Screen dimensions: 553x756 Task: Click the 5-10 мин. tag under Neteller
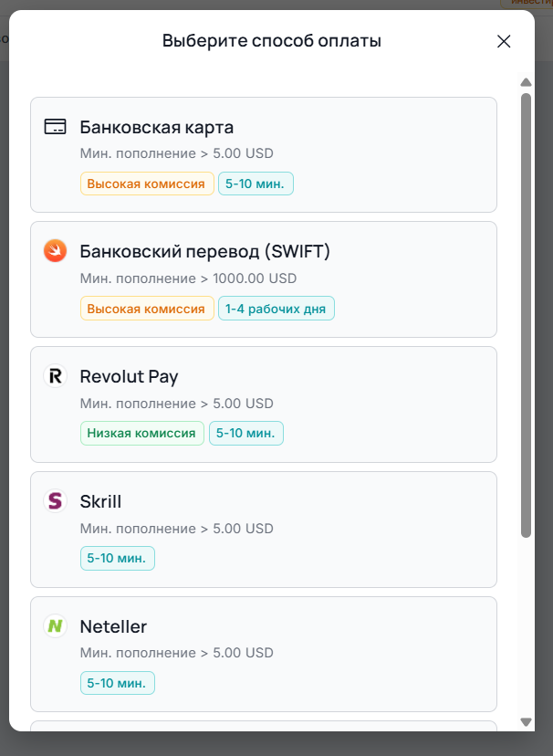coord(117,683)
